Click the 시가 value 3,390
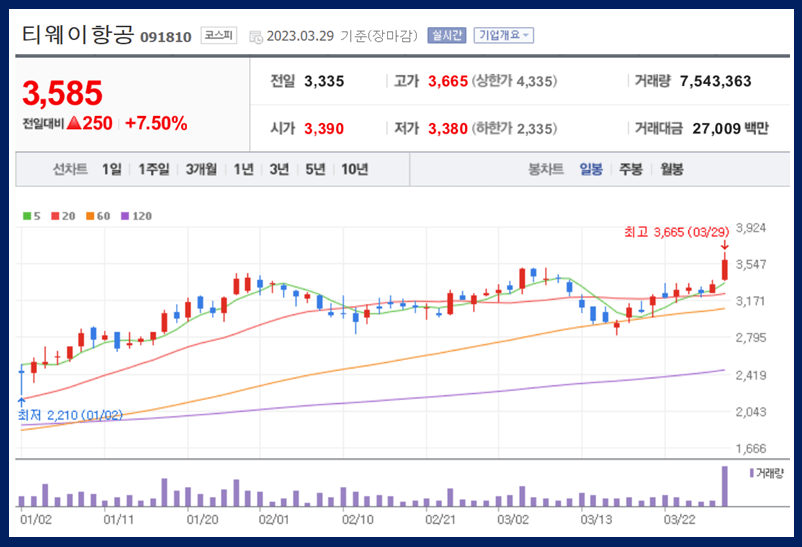 tap(324, 128)
